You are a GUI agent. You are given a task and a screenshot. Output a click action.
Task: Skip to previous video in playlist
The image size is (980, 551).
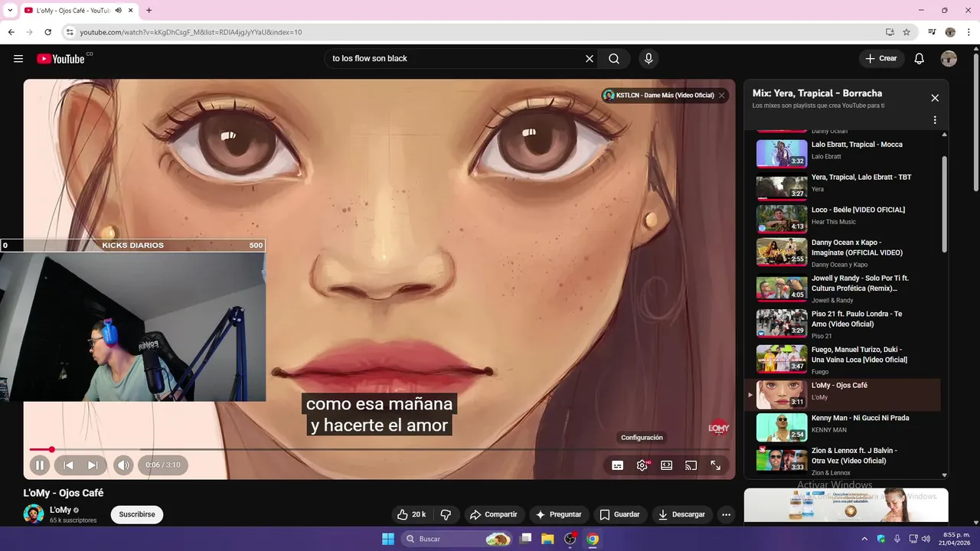point(68,465)
